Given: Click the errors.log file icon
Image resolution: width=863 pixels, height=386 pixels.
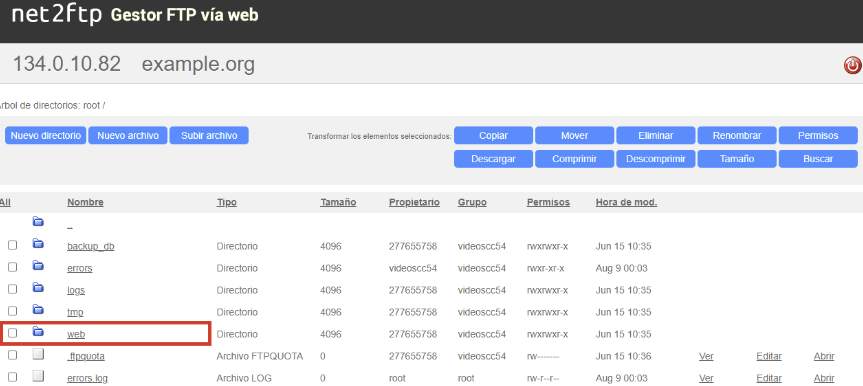Looking at the screenshot, I should click(38, 376).
